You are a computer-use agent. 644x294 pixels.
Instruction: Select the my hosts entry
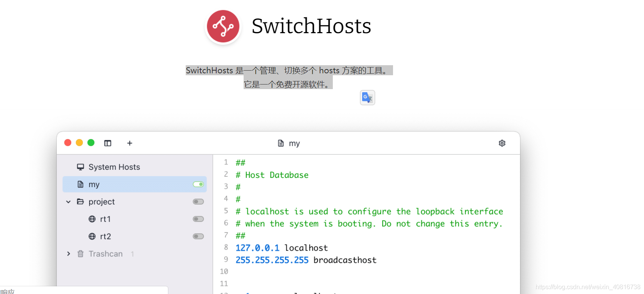(x=135, y=184)
